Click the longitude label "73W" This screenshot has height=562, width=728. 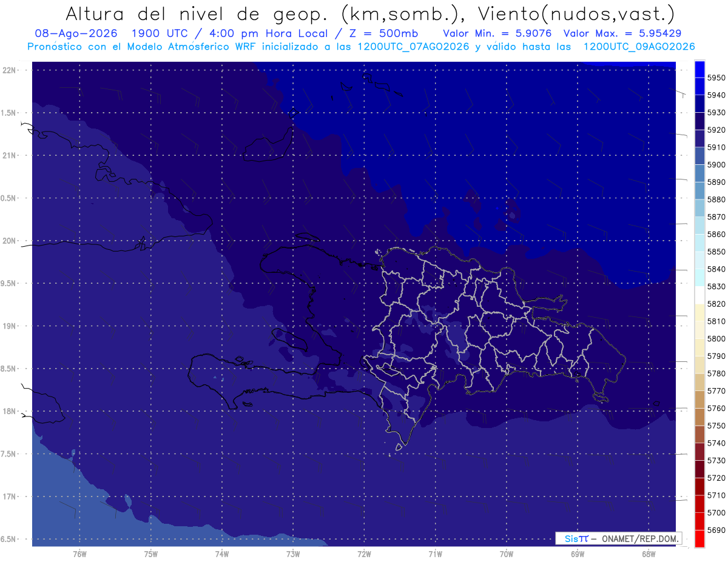tap(293, 554)
